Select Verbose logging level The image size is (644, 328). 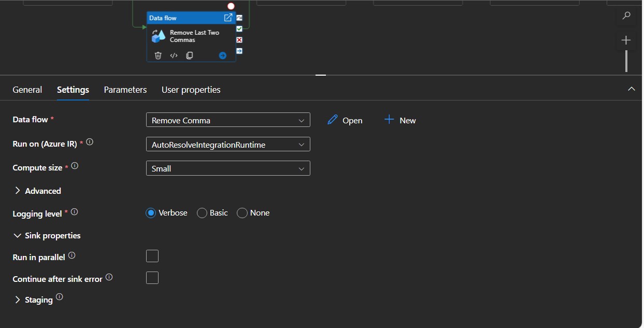(151, 213)
